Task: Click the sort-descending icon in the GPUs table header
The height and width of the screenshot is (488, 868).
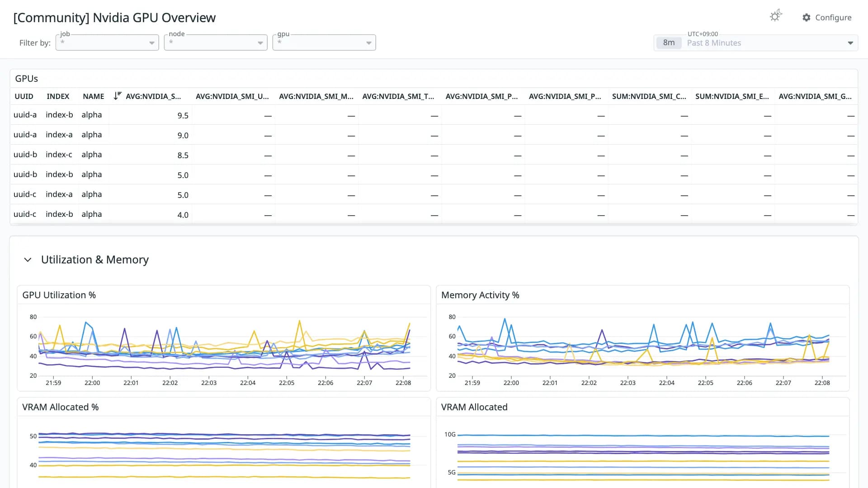Action: pyautogui.click(x=118, y=96)
